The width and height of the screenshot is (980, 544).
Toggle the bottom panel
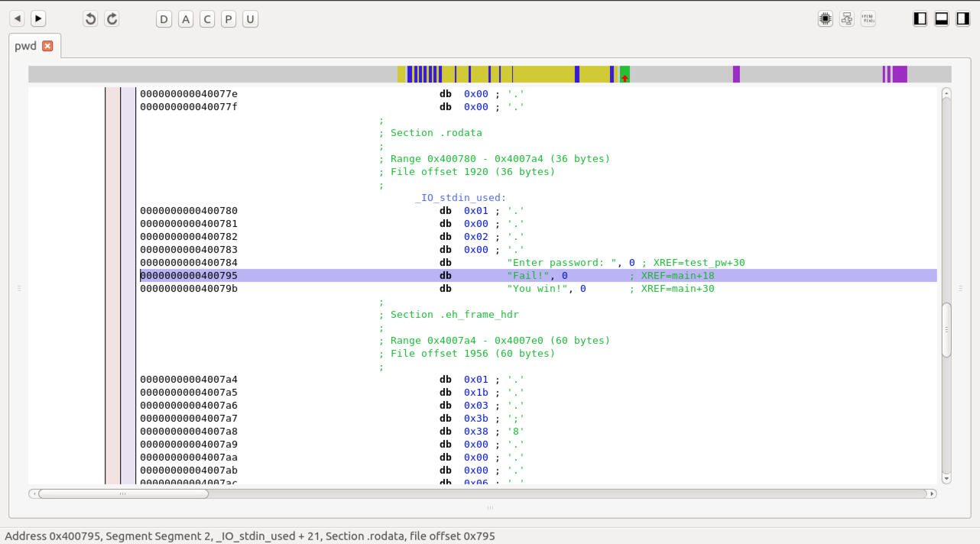tap(942, 19)
